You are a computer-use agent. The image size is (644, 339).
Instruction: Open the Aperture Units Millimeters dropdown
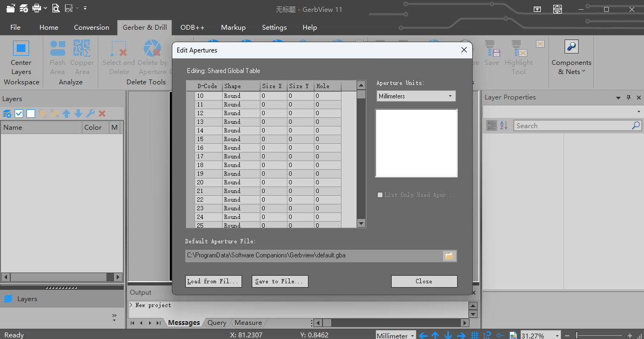[416, 96]
